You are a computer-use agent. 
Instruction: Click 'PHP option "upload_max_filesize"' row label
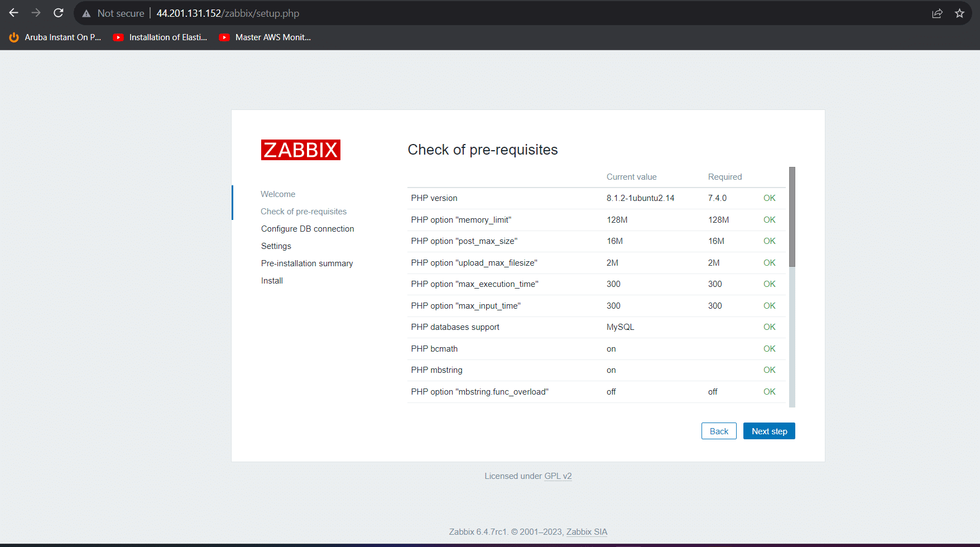coord(474,263)
